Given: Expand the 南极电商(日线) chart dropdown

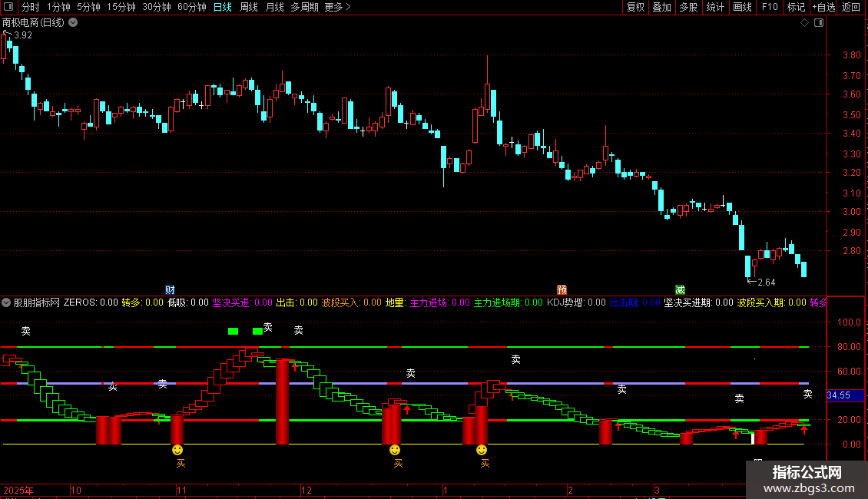Looking at the screenshot, I should click(73, 23).
